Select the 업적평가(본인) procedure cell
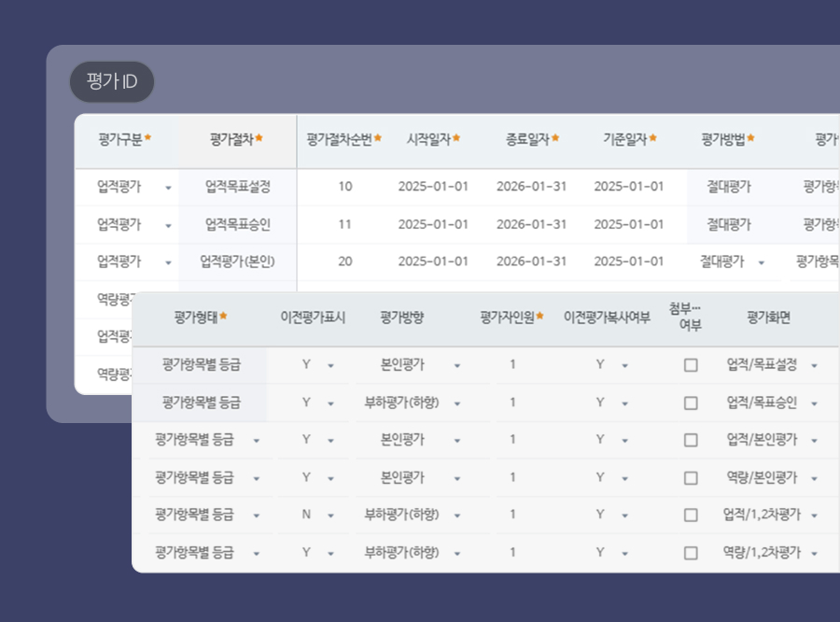 237,262
